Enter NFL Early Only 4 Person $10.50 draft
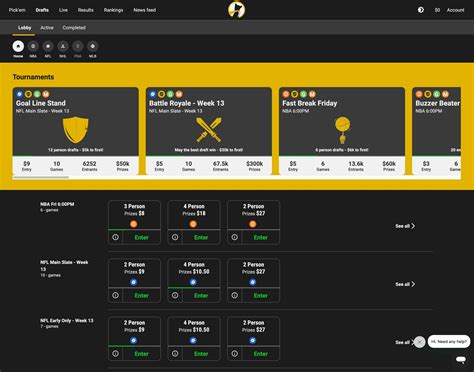 click(x=201, y=354)
